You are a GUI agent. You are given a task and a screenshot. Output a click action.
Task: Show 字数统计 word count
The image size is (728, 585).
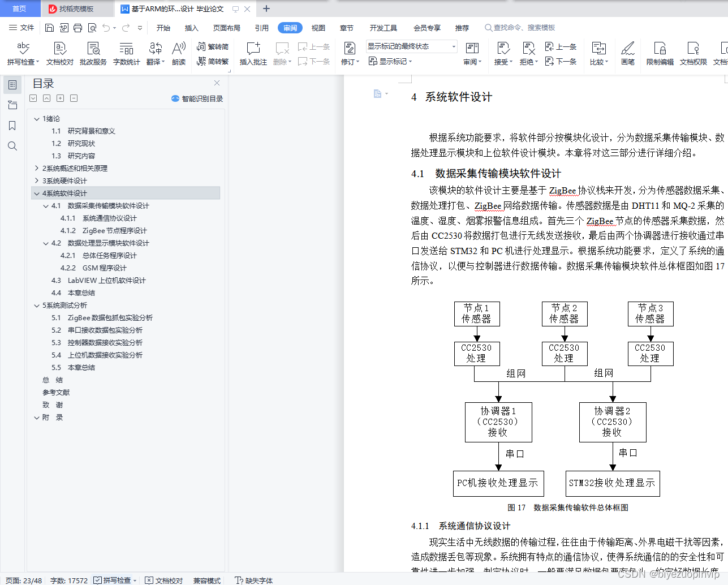point(127,54)
